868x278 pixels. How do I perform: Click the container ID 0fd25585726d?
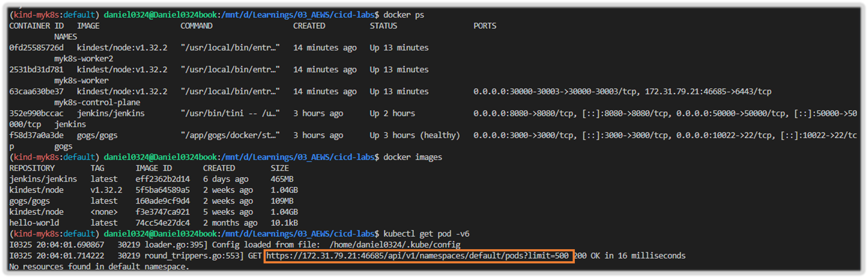tap(36, 48)
